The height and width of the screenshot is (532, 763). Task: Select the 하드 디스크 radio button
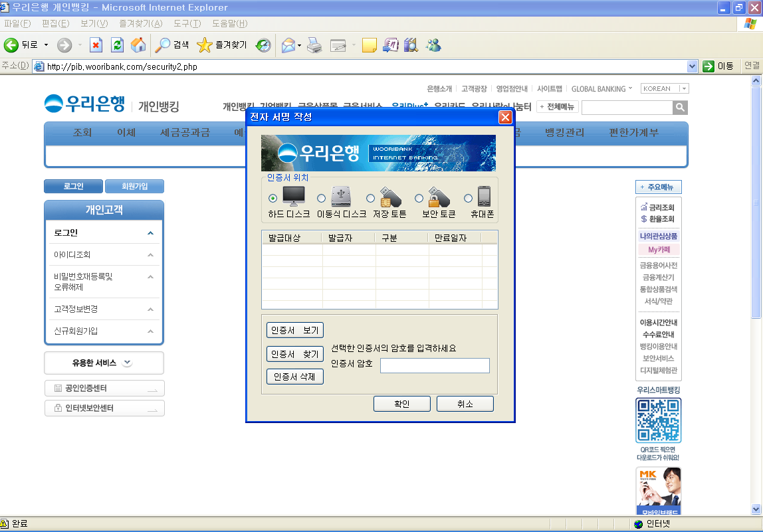[272, 198]
